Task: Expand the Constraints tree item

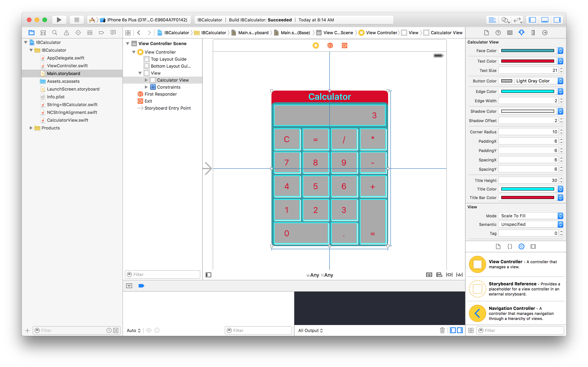Action: click(146, 87)
